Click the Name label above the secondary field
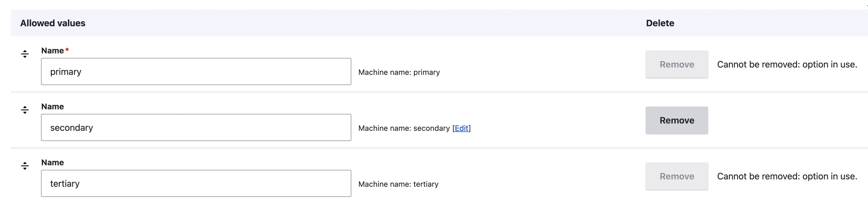Viewport: 868px width, 202px height. 53,107
